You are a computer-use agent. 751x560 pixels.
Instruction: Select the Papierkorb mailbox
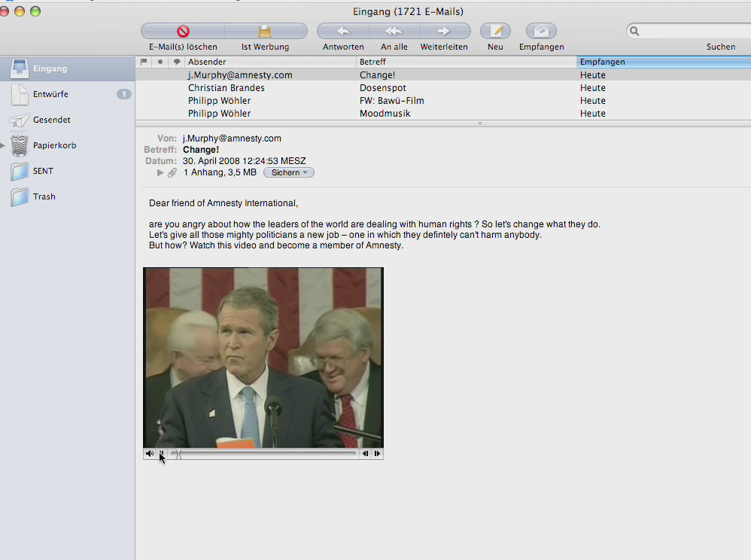pyautogui.click(x=67, y=145)
